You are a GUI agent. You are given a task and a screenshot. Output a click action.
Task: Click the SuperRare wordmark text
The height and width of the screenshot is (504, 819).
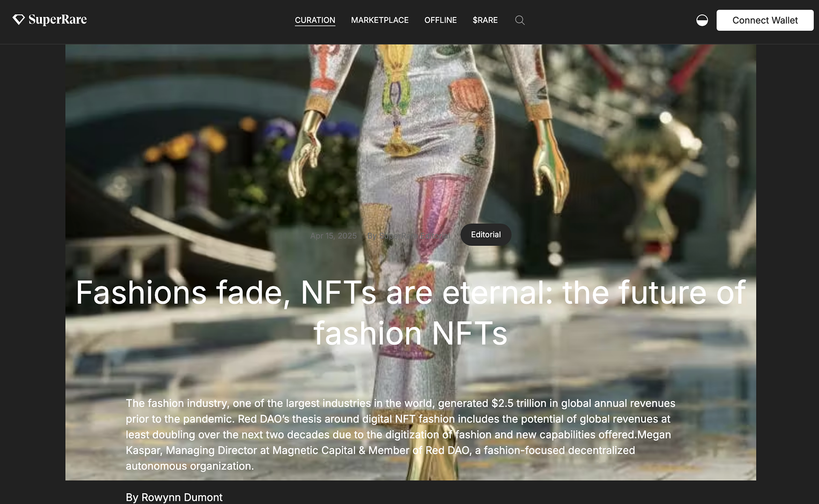pyautogui.click(x=58, y=20)
